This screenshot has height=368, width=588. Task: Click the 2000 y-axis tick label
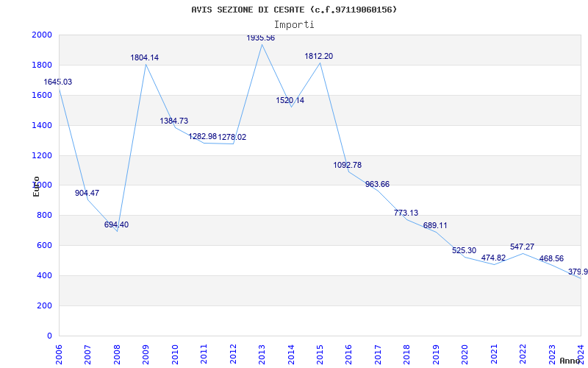[x=42, y=35]
